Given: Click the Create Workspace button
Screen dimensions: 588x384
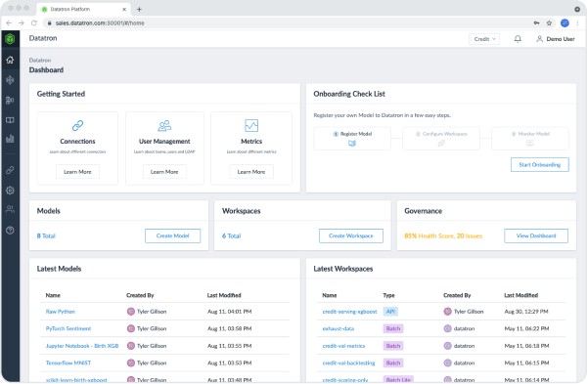Looking at the screenshot, I should tap(351, 235).
